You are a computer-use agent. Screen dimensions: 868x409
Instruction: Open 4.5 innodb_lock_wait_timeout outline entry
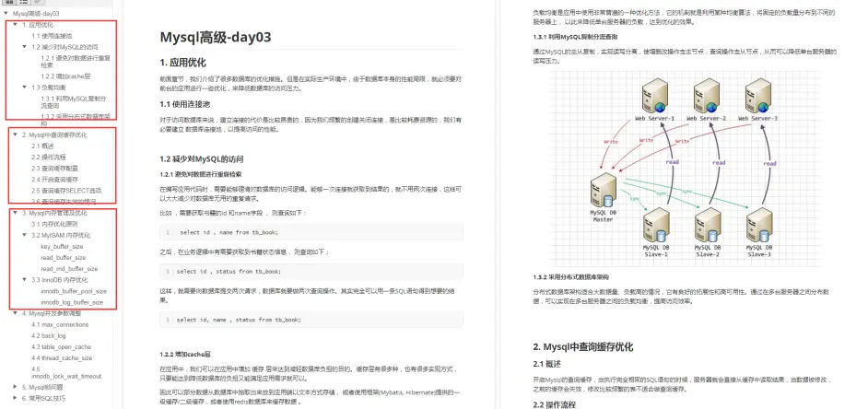(x=65, y=372)
